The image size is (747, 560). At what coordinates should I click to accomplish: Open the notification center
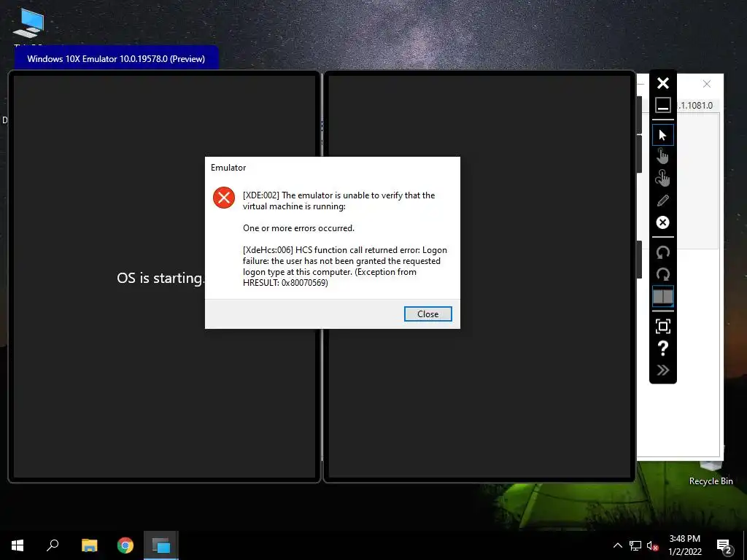click(x=724, y=545)
